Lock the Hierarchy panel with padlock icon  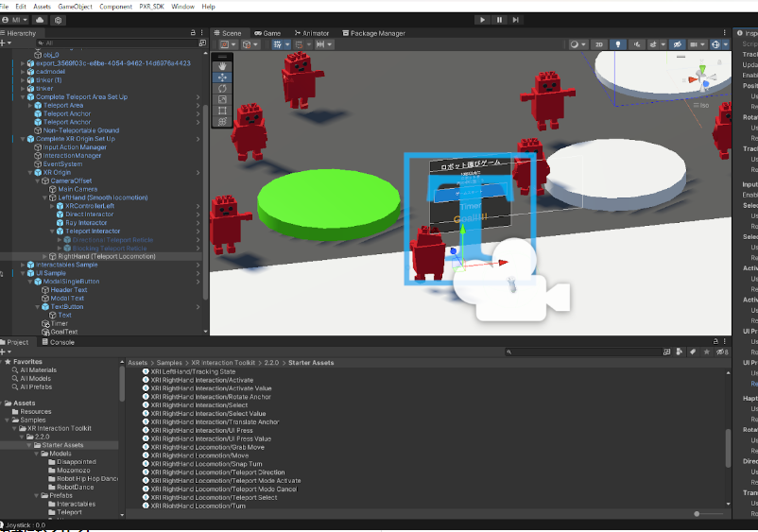(x=195, y=33)
